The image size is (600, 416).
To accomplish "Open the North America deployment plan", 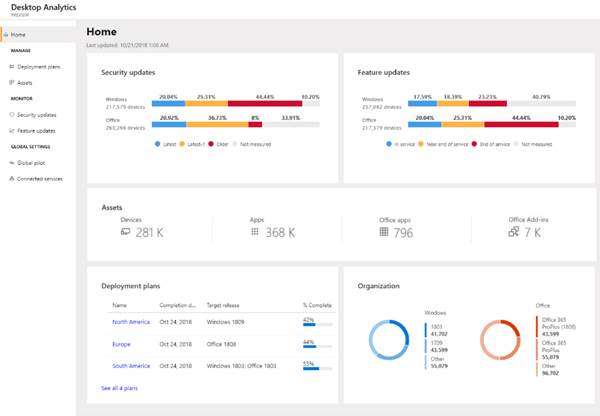I will pyautogui.click(x=131, y=322).
